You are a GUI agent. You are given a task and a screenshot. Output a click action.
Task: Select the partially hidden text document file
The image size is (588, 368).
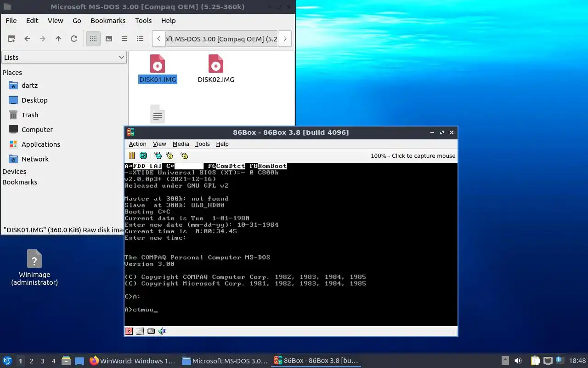click(158, 115)
